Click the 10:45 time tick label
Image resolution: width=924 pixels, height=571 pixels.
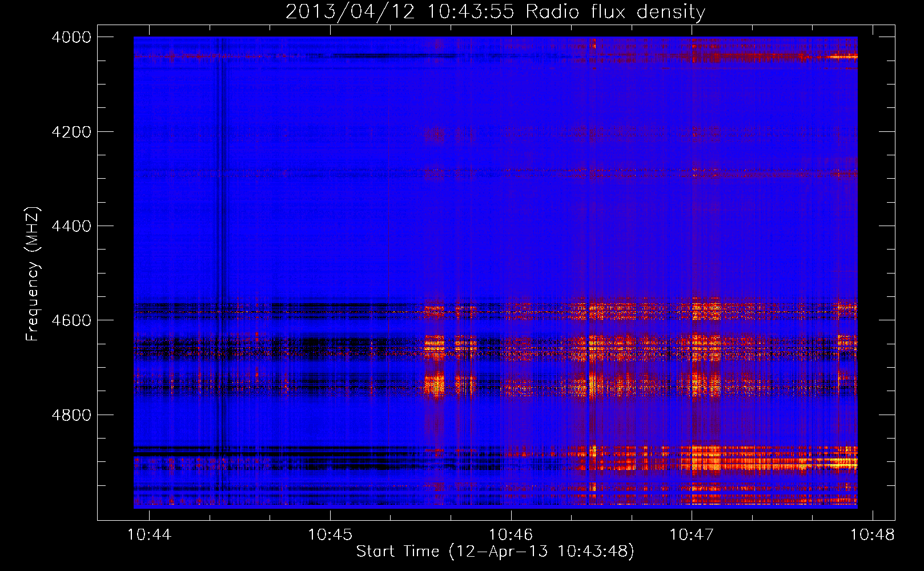[330, 535]
